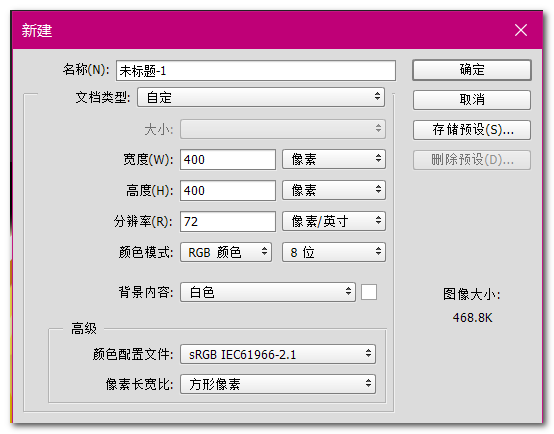Open the 像素长宽比 方形像素 dropdown
Image resolution: width=554 pixels, height=434 pixels.
point(278,384)
